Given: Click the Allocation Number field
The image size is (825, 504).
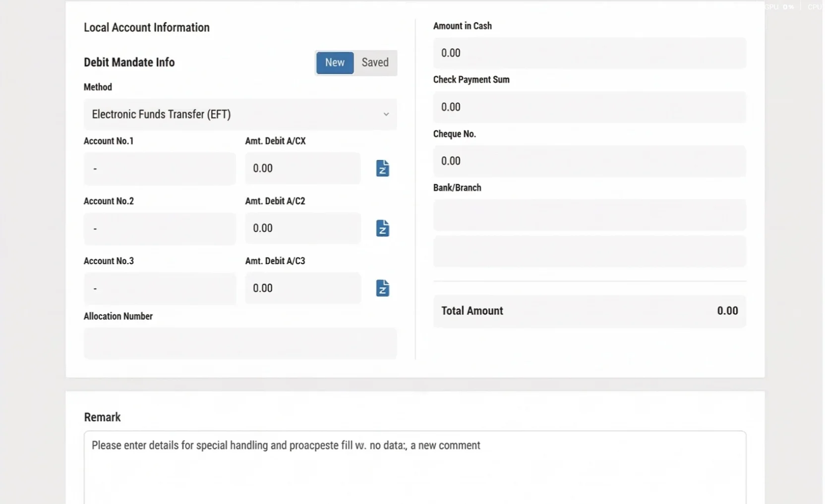Looking at the screenshot, I should click(x=240, y=343).
